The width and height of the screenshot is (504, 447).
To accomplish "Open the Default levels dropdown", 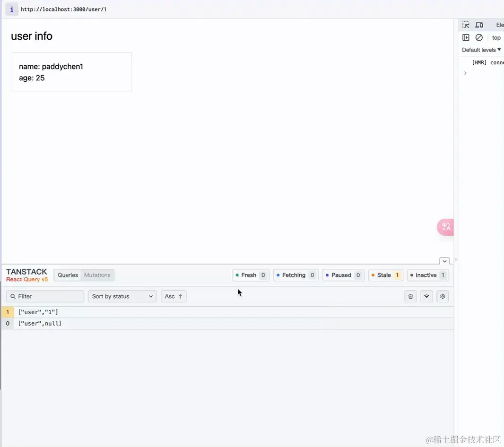I will [480, 50].
